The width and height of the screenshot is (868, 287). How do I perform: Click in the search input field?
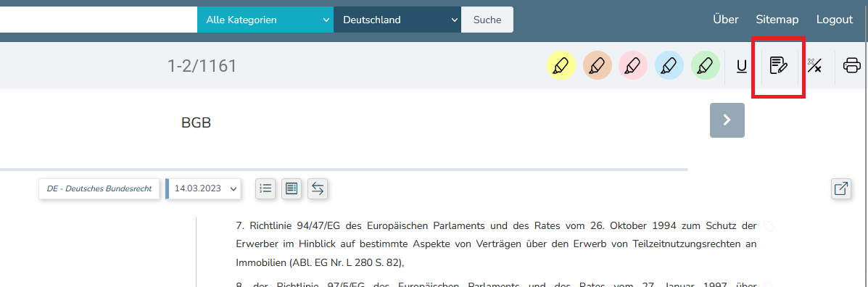click(x=99, y=20)
